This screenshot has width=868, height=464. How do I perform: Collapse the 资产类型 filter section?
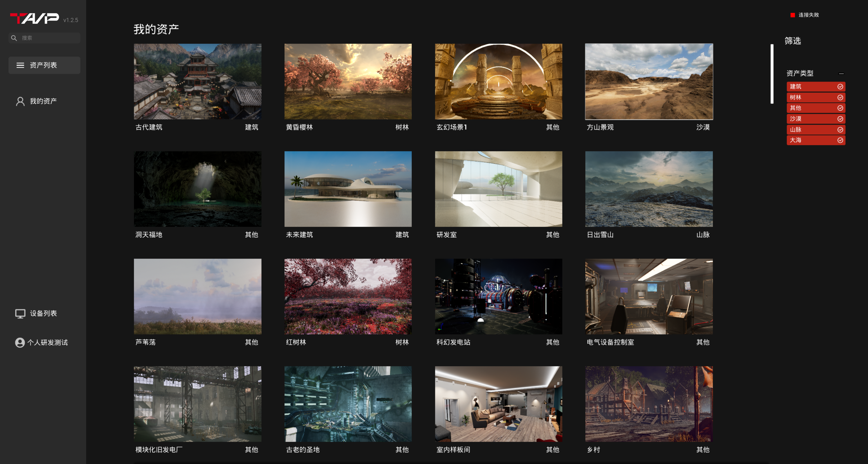pos(841,74)
